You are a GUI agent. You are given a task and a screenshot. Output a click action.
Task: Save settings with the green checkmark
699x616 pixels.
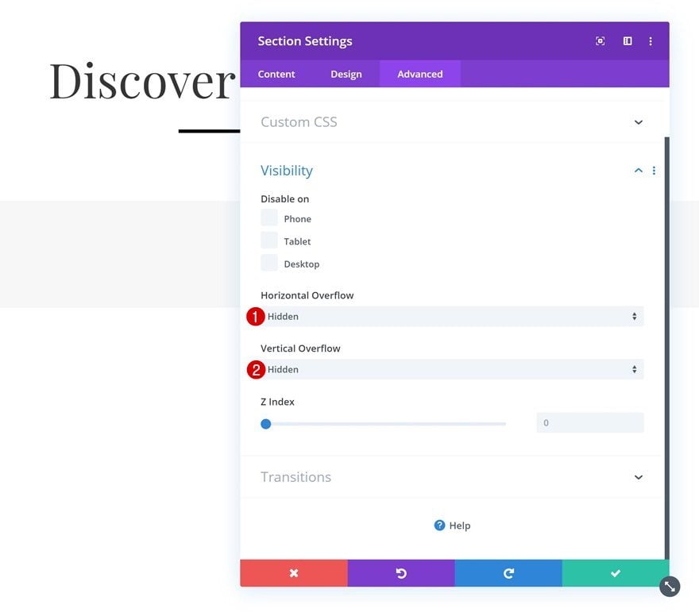pyautogui.click(x=616, y=573)
